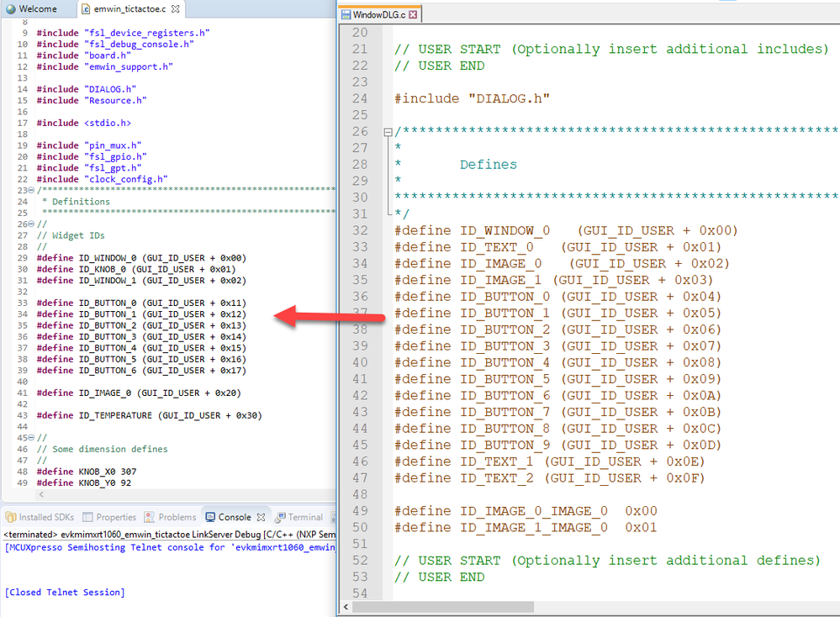Collapse the comment block at line 23

tap(31, 190)
